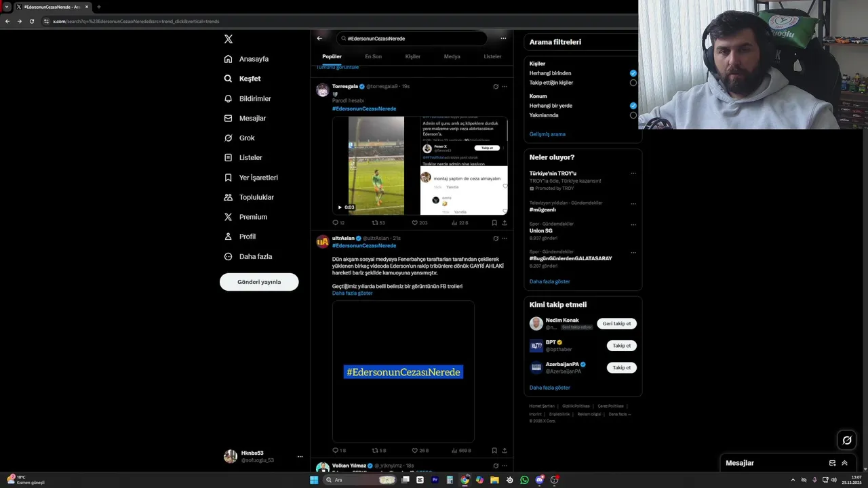Viewport: 868px width, 488px height.
Task: Go to Anasayfa in sidebar
Action: pyautogui.click(x=247, y=59)
